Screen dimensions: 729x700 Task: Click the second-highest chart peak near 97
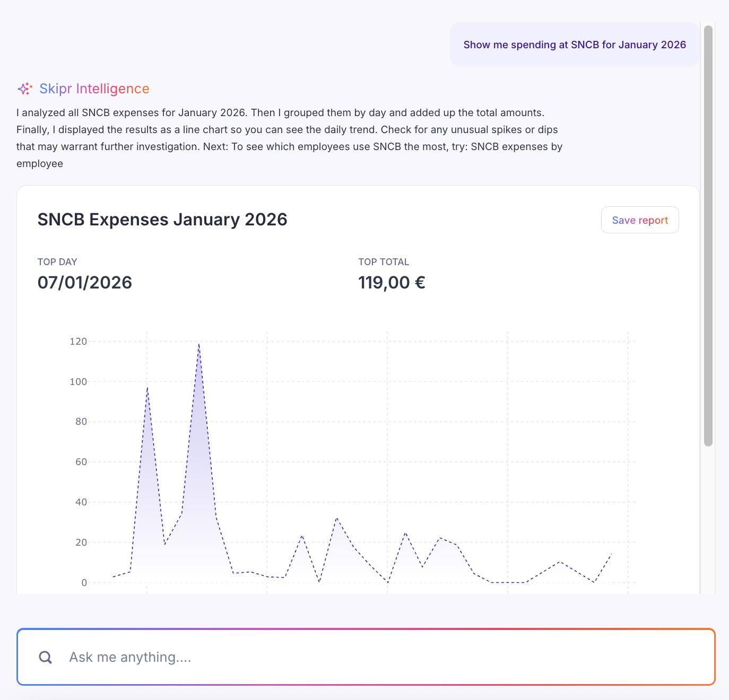(147, 388)
